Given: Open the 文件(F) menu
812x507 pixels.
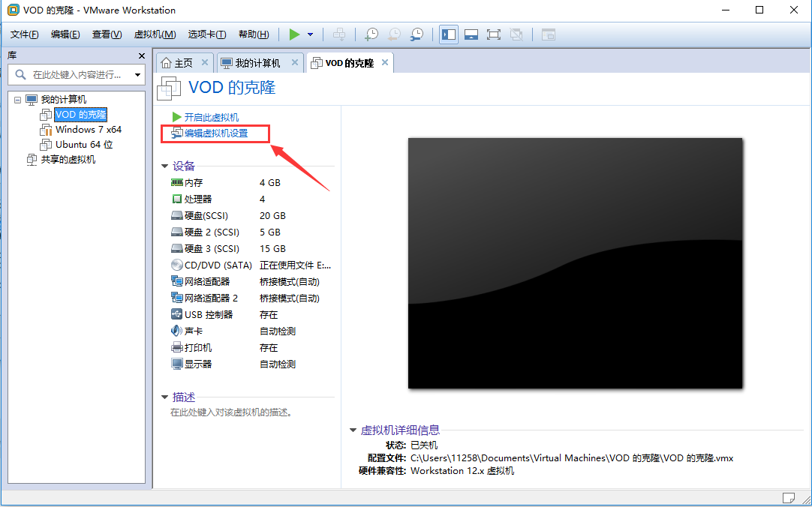Looking at the screenshot, I should click(24, 34).
